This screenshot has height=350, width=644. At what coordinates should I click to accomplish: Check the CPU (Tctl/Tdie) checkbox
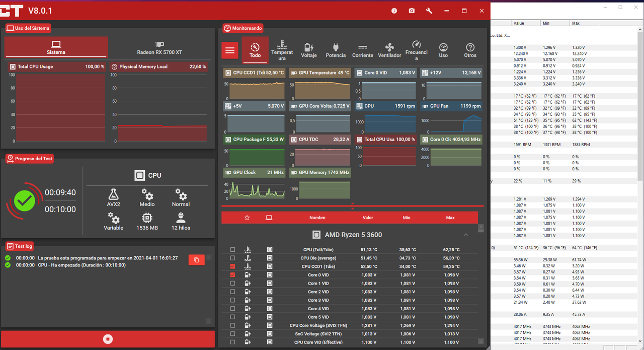pos(232,249)
